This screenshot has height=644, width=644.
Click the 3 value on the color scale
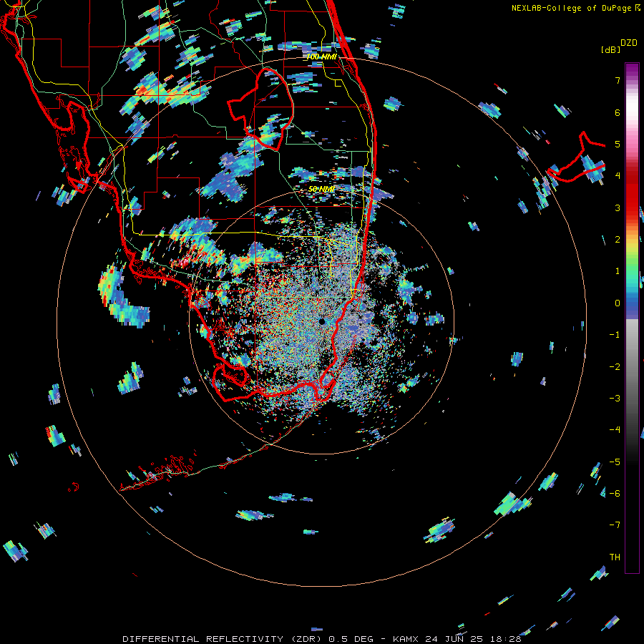click(618, 208)
